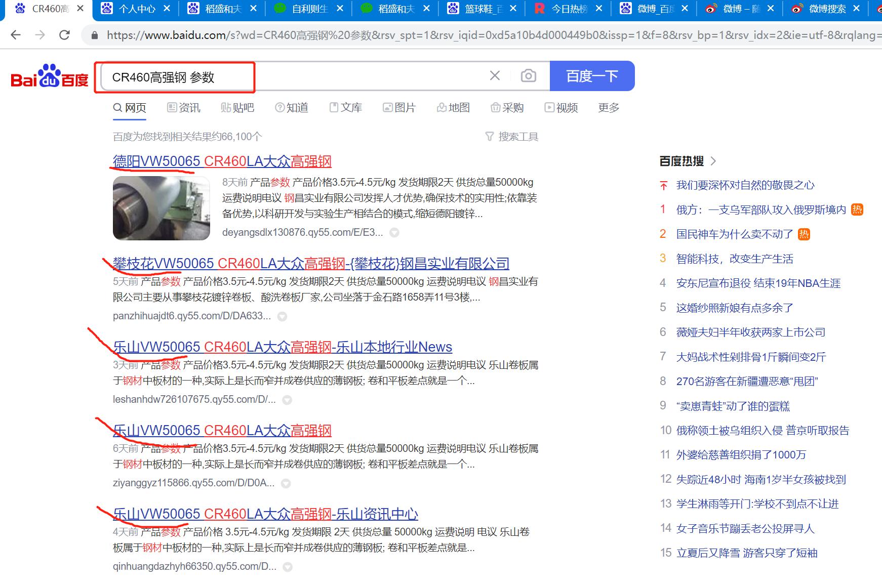Click the result thumbnail image for 德阳 listing
882x588 pixels.
pos(161,208)
